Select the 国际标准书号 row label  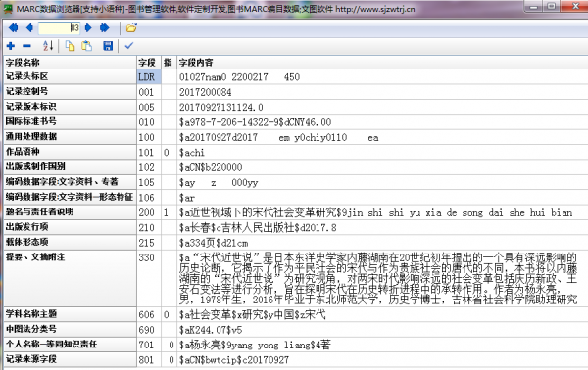click(x=71, y=121)
